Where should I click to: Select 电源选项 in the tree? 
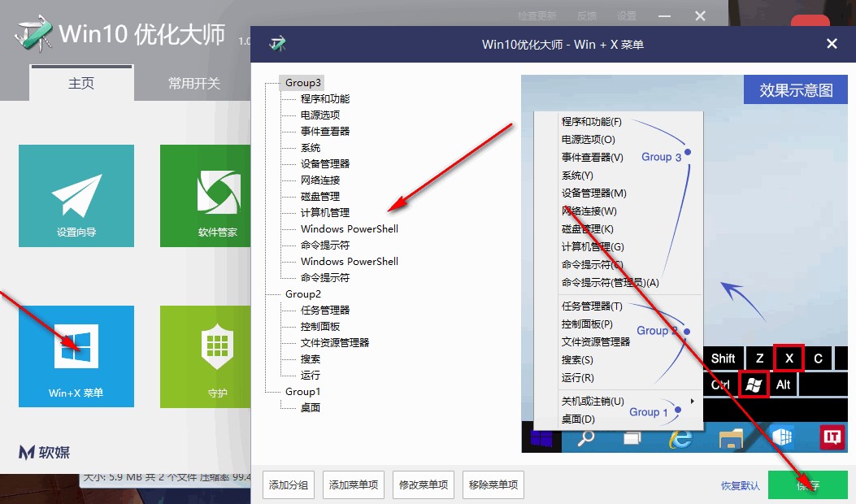tap(320, 115)
